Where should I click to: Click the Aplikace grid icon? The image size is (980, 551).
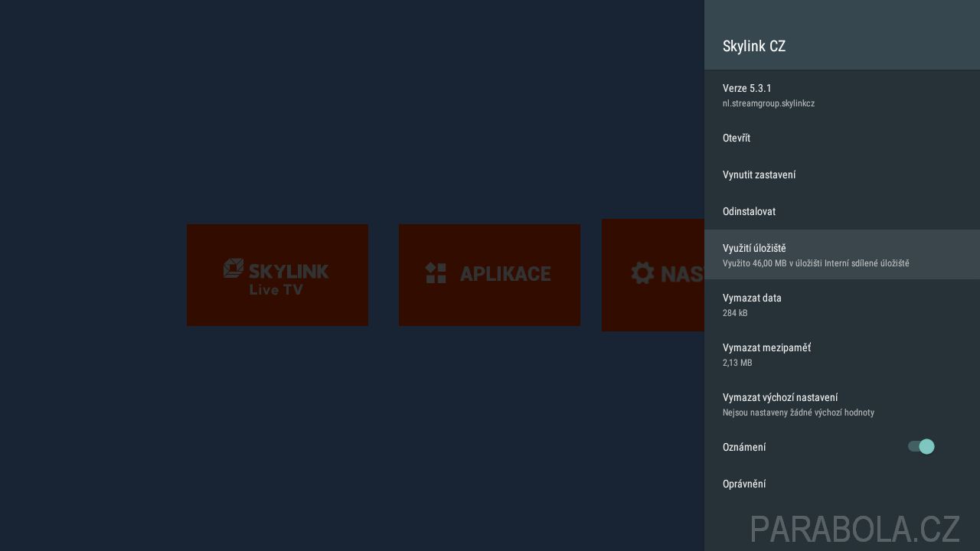[x=436, y=273]
